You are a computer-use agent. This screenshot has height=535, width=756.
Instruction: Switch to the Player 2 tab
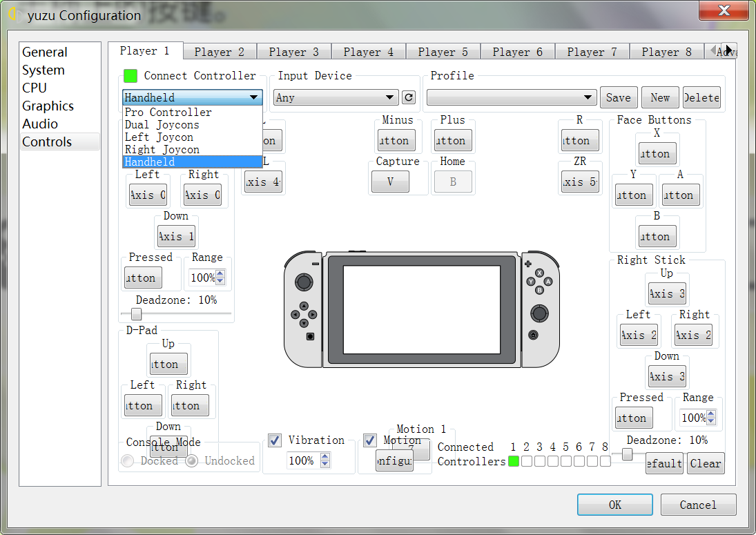(x=220, y=52)
